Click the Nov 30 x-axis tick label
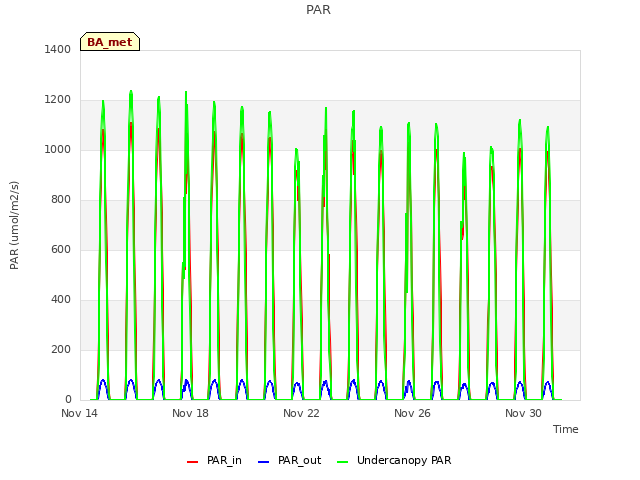 (523, 413)
